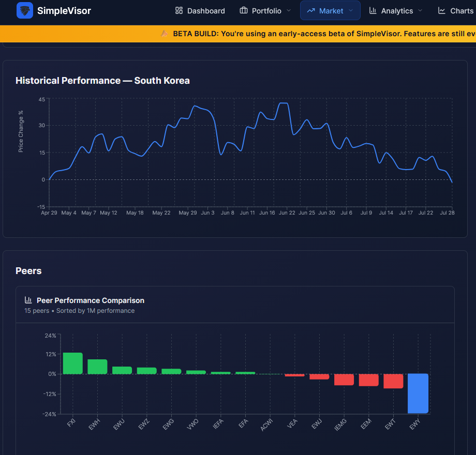Select the red EWT bar

(393, 381)
